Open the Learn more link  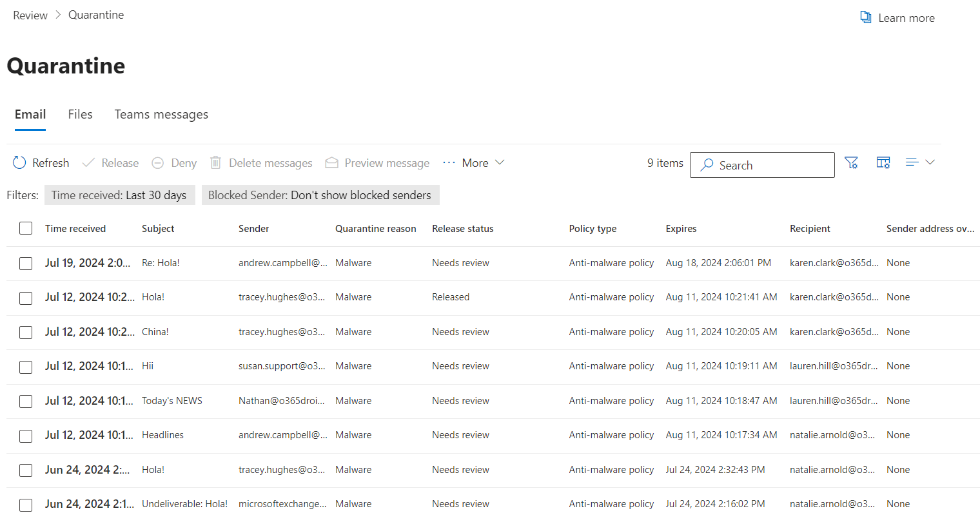point(906,17)
